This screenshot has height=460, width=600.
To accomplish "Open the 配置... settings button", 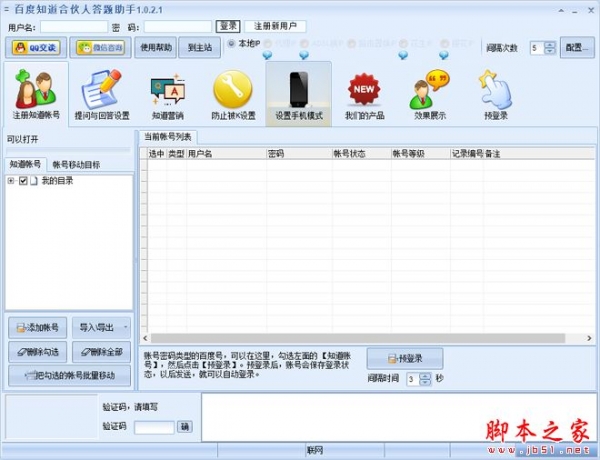I will coord(577,47).
